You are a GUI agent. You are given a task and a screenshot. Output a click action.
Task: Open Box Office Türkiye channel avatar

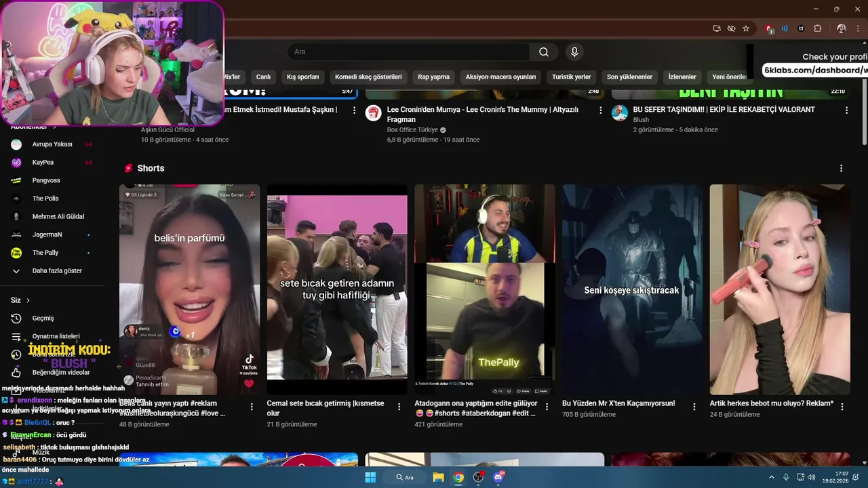click(x=373, y=113)
